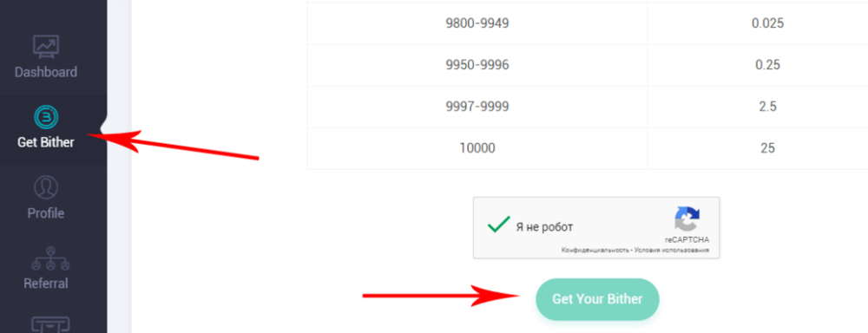The width and height of the screenshot is (868, 333).
Task: Open the Условия использования link
Action: click(x=672, y=251)
